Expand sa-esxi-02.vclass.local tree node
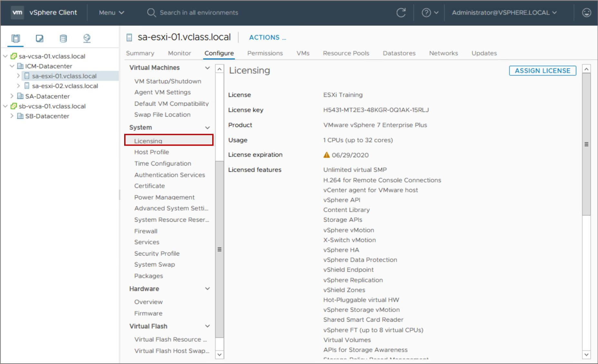This screenshot has height=364, width=598. (x=18, y=86)
